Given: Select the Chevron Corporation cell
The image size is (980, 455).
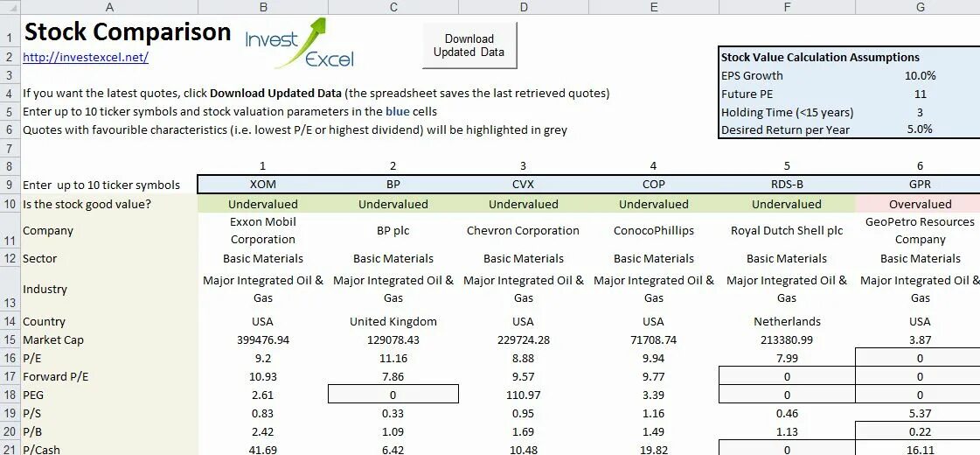Looking at the screenshot, I should 524,230.
